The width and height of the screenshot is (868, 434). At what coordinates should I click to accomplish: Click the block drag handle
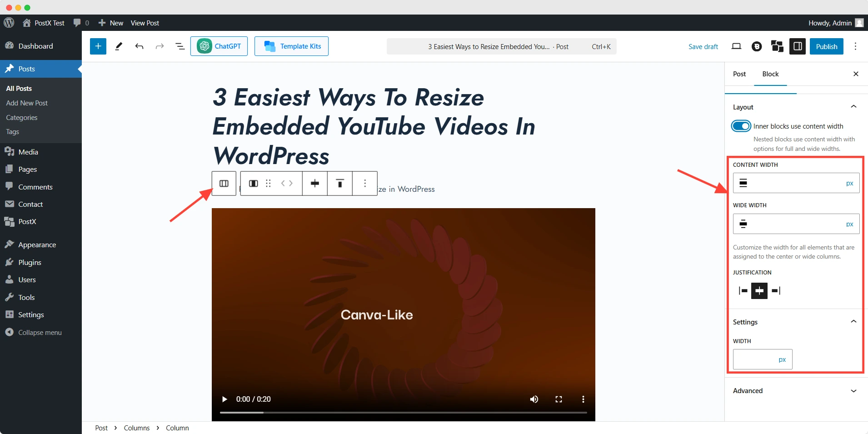click(x=268, y=184)
